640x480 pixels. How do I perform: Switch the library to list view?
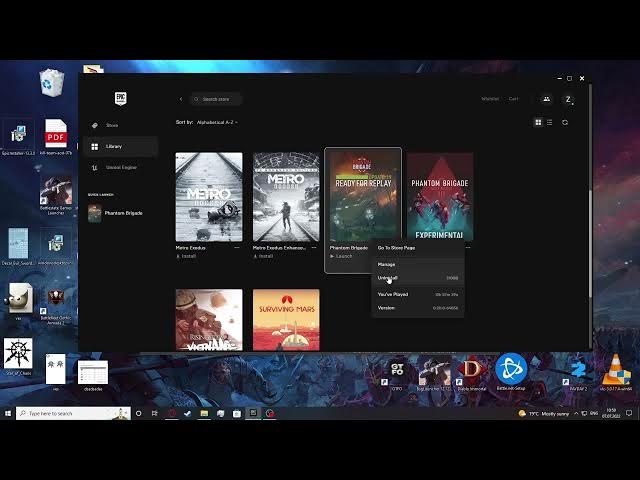(x=549, y=122)
